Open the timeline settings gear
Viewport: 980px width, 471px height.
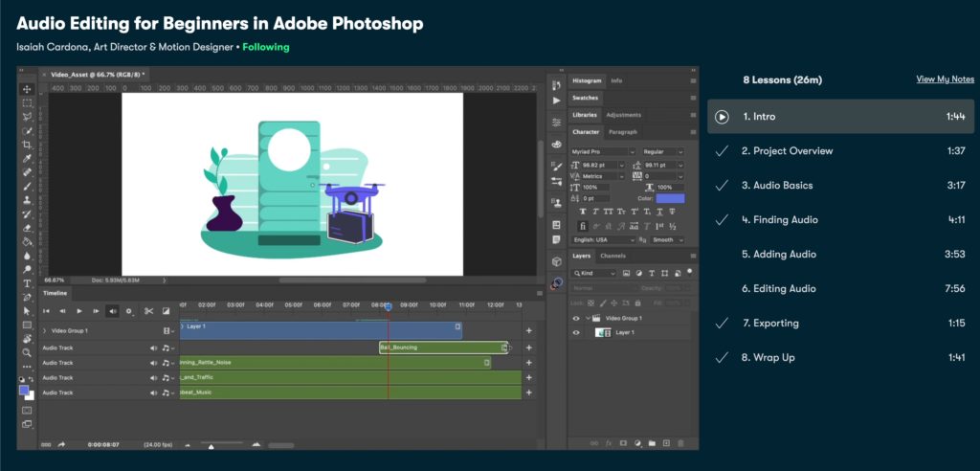[128, 311]
